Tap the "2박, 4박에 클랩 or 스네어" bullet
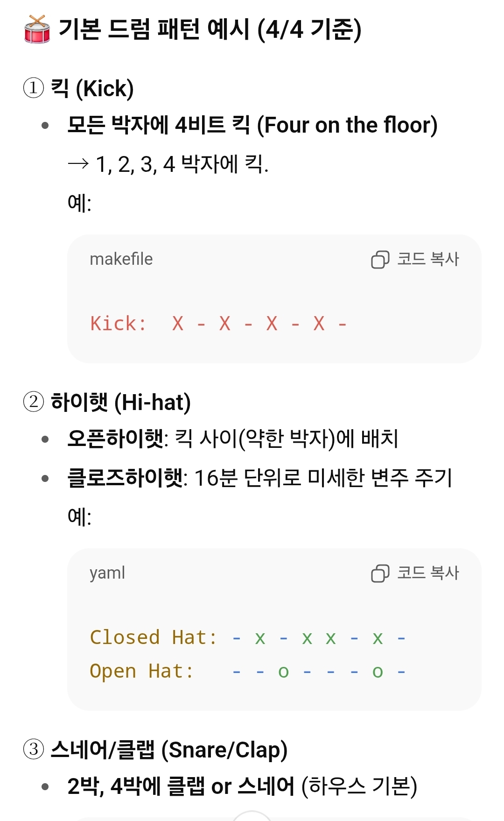504x821 pixels. pos(242,786)
